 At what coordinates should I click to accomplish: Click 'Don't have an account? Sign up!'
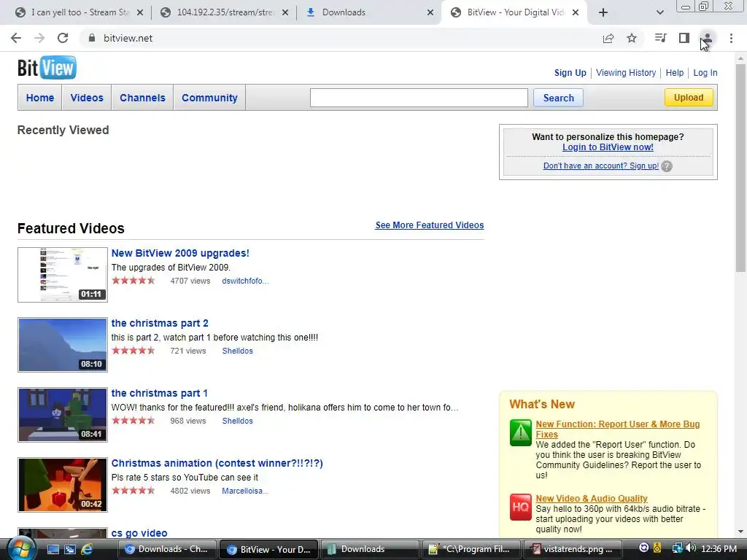click(601, 166)
